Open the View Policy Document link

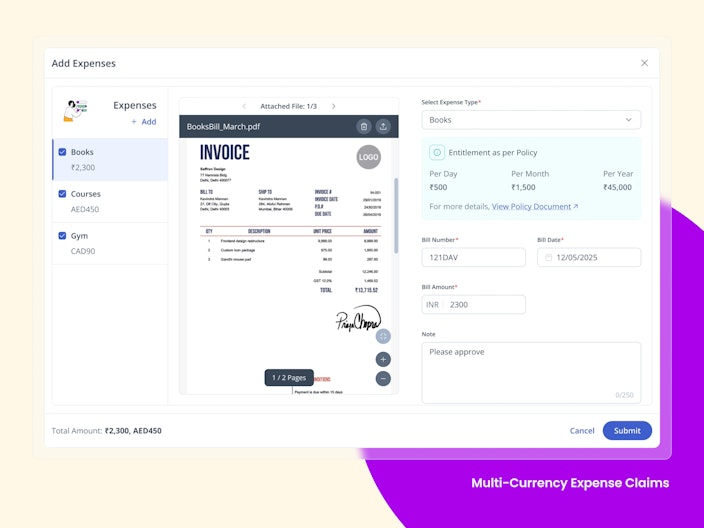535,207
